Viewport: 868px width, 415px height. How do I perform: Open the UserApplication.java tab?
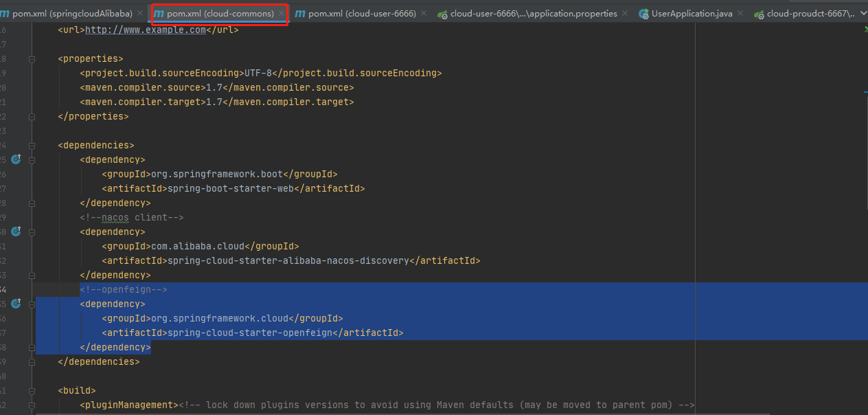tap(692, 14)
